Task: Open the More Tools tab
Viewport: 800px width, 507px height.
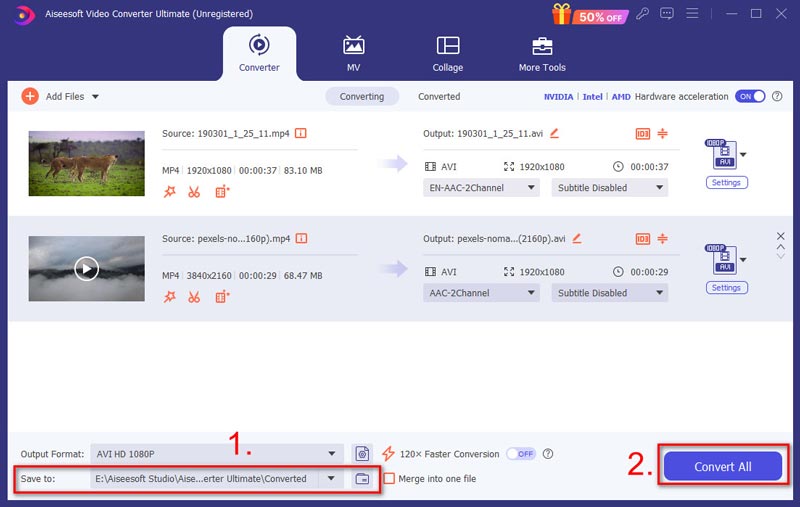Action: pos(542,54)
